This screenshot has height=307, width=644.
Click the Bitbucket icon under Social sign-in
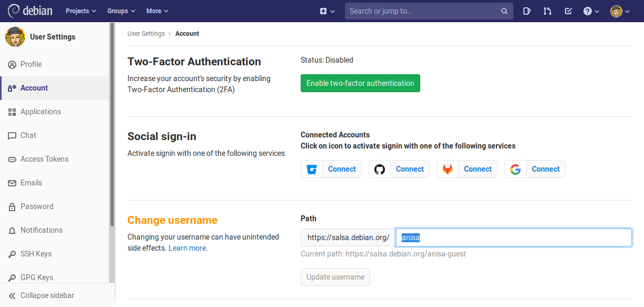312,169
